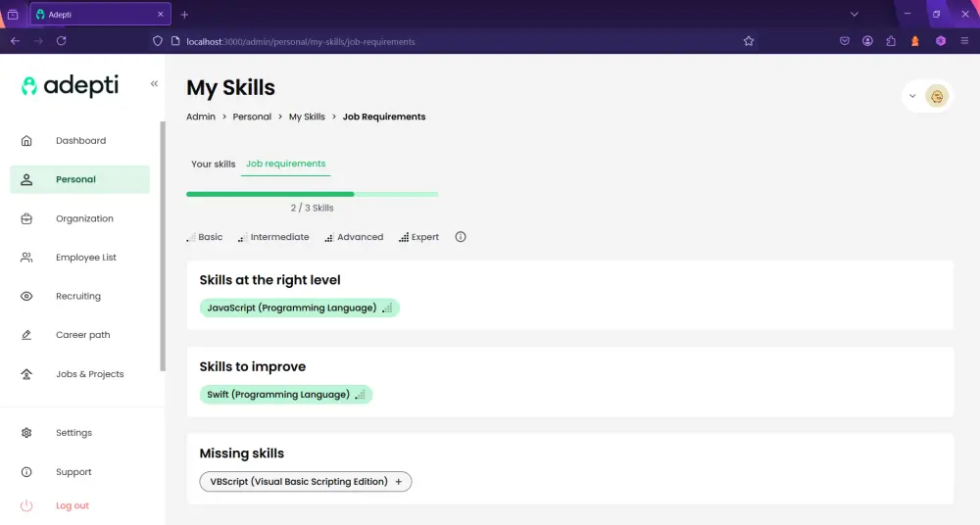Viewport: 980px width, 525px height.
Task: Open the user profile dropdown arrow
Action: 912,96
